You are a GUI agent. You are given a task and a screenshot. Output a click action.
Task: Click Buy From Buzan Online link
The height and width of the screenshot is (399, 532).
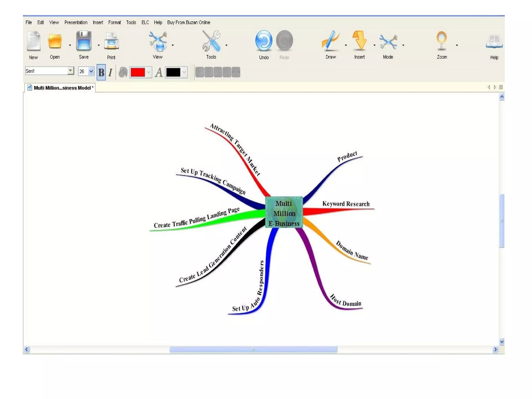[189, 23]
